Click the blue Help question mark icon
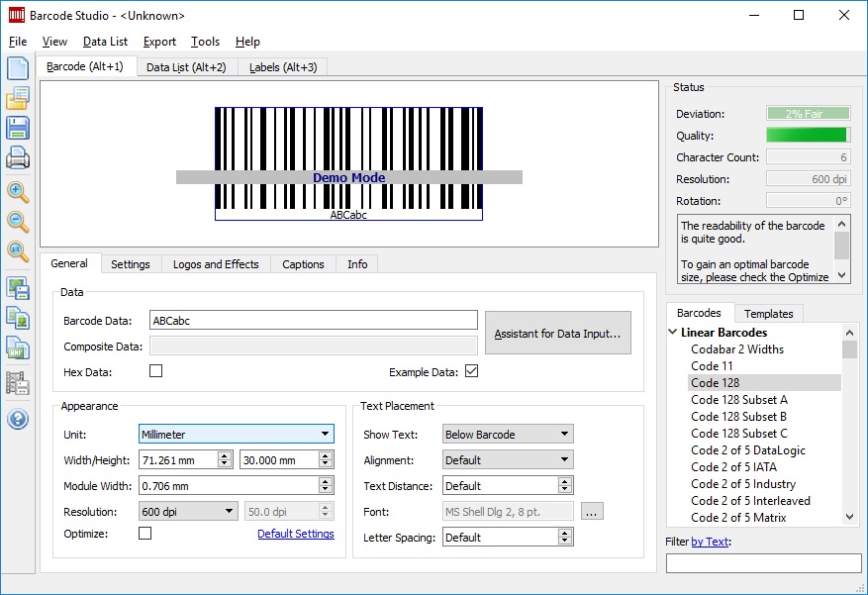The image size is (868, 595). tap(18, 419)
